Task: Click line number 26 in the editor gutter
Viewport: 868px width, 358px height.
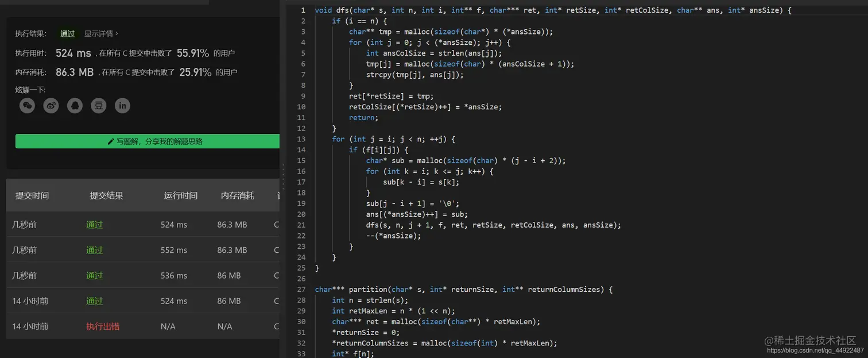Action: 302,279
